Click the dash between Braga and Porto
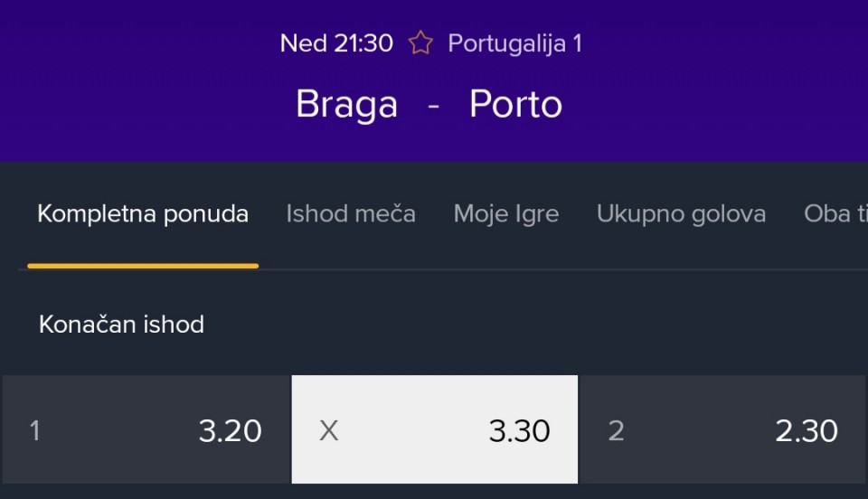This screenshot has width=868, height=499. (x=434, y=106)
